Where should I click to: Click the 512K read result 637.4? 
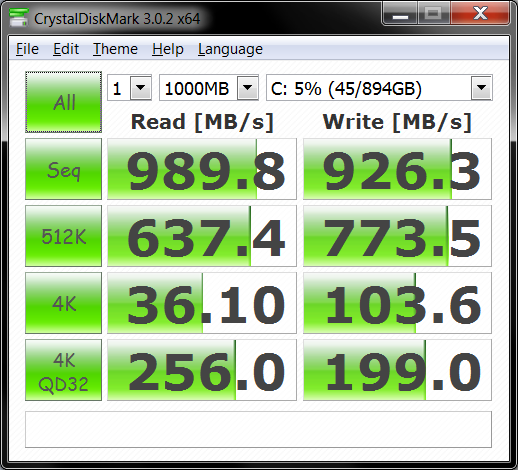202,236
